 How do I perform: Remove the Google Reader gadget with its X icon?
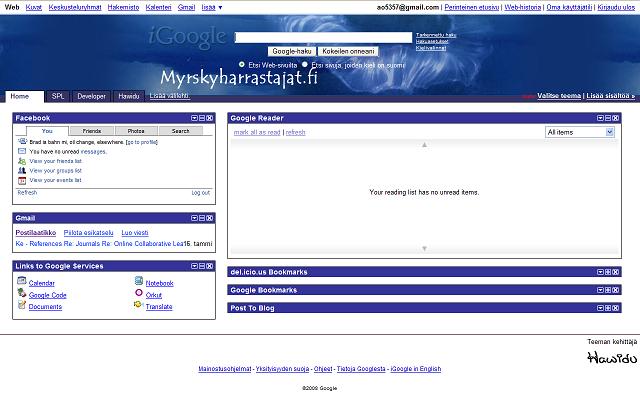point(616,118)
